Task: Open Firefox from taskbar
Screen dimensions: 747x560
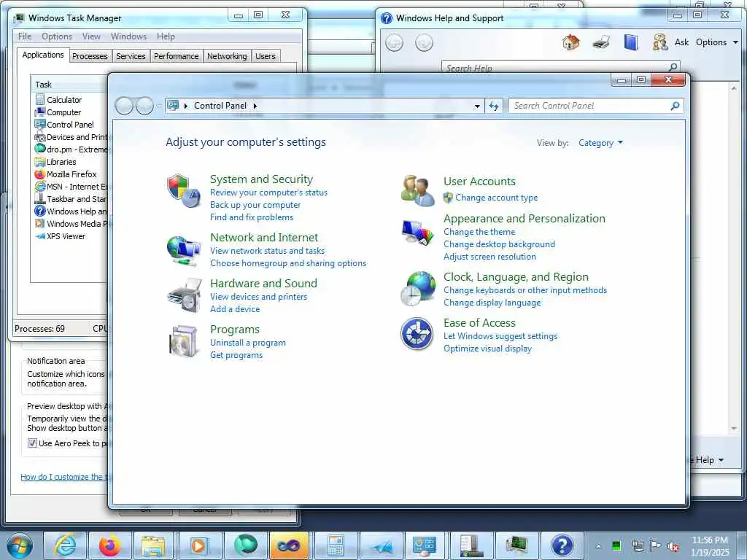Action: [109, 545]
